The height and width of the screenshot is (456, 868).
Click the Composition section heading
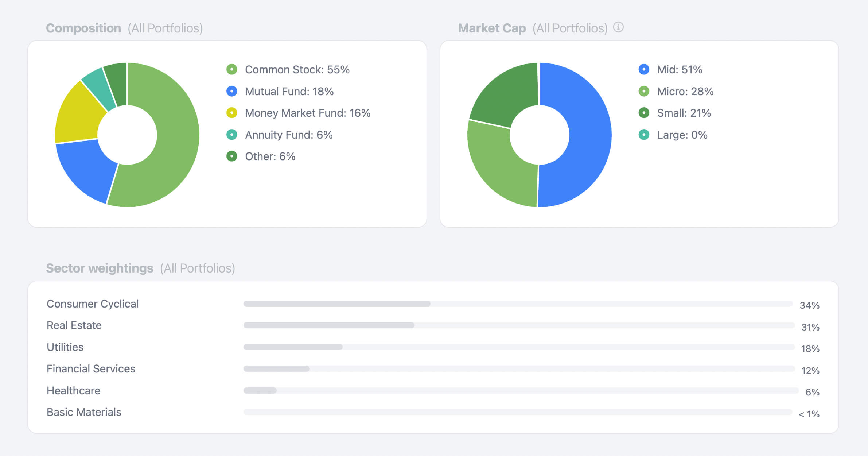coord(83,27)
